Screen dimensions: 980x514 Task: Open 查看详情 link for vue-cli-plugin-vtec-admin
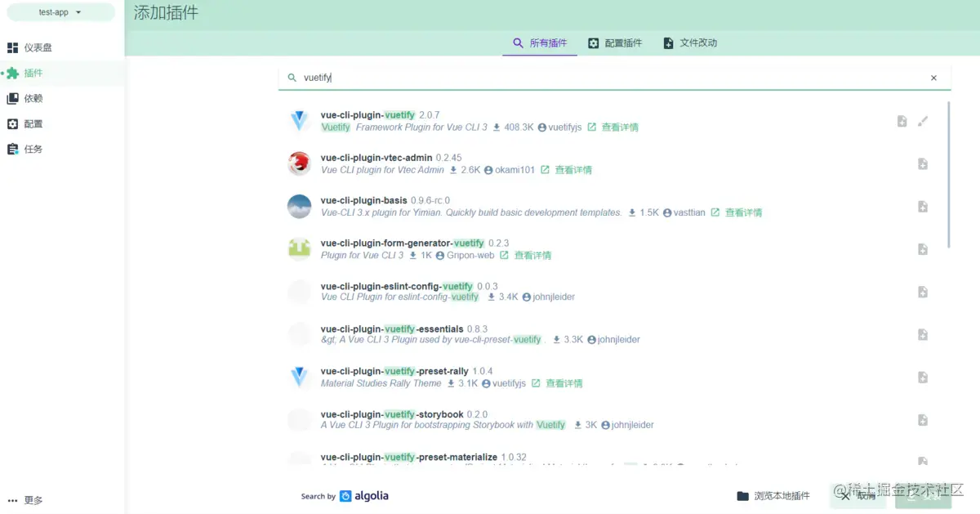click(x=573, y=170)
